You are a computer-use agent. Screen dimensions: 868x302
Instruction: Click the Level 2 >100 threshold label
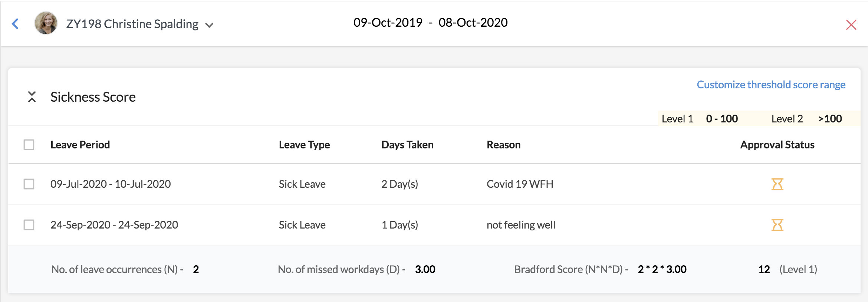[x=807, y=119]
